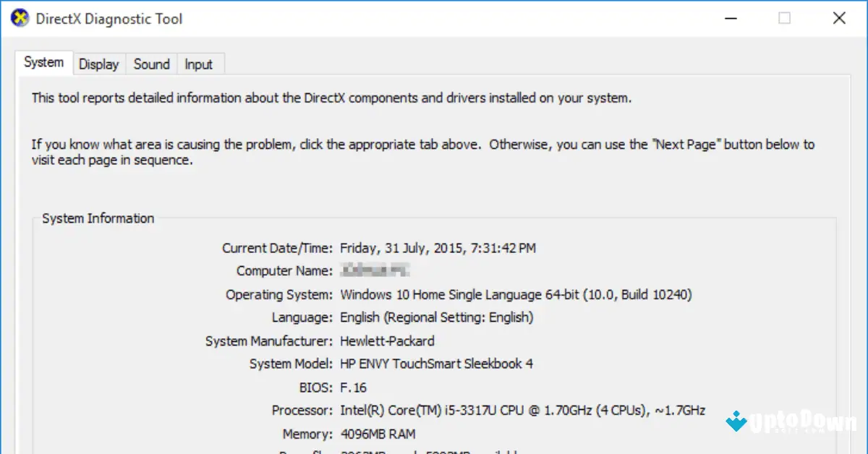
Task: Click the active System tab
Action: point(43,62)
